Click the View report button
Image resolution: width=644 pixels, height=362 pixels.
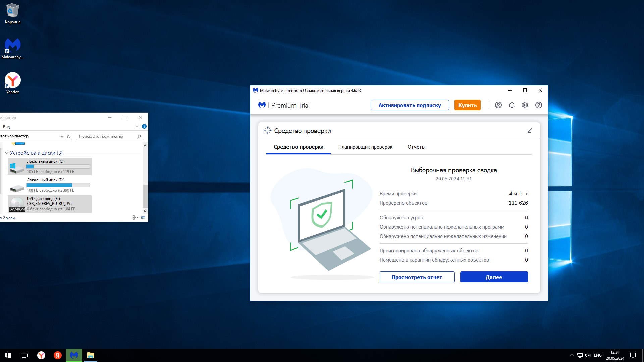pyautogui.click(x=417, y=277)
